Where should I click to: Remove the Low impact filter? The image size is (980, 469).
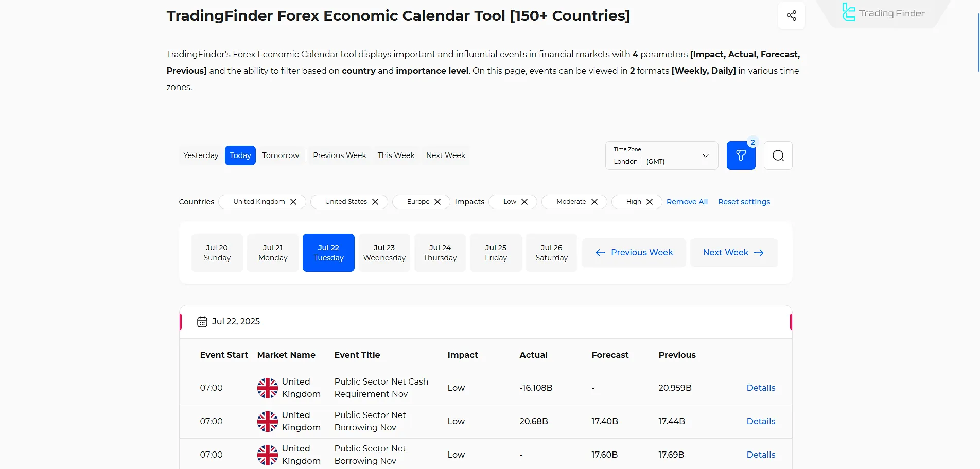[524, 202]
